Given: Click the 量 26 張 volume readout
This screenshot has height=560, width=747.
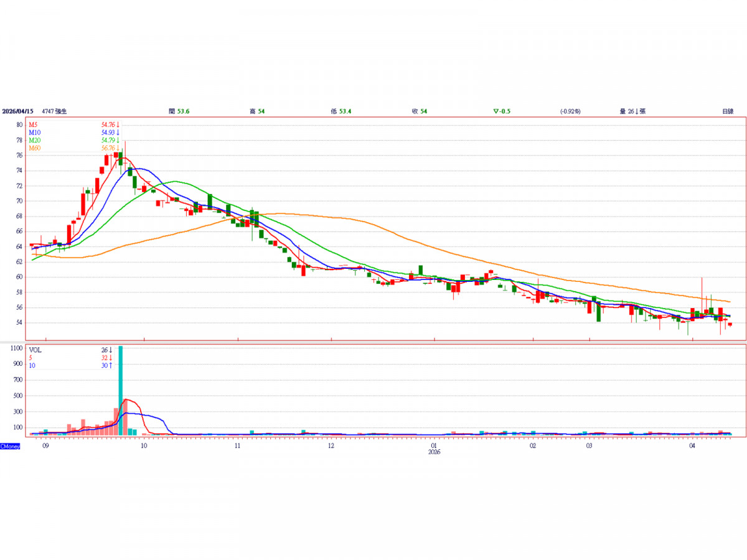Looking at the screenshot, I should [632, 111].
